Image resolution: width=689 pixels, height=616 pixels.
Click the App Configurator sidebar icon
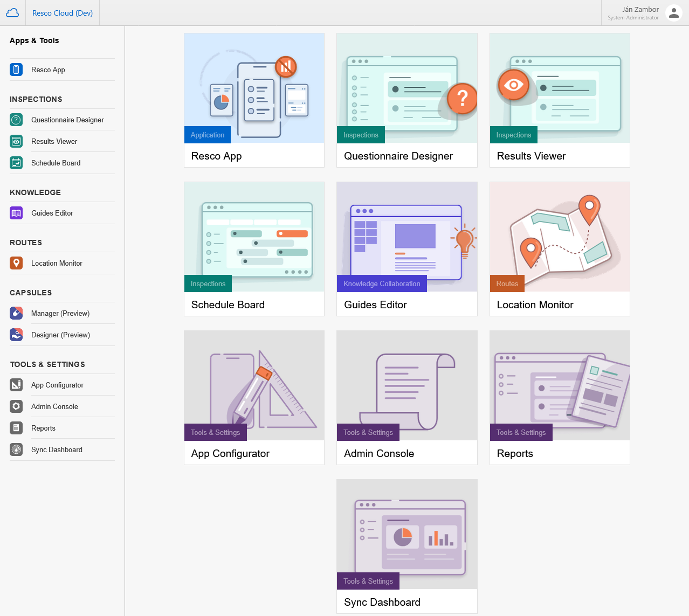(16, 385)
